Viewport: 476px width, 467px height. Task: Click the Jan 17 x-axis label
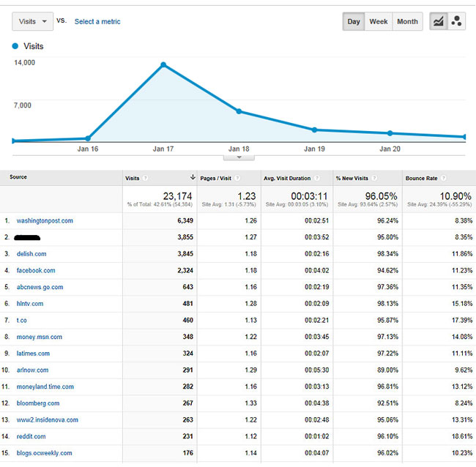pyautogui.click(x=163, y=149)
